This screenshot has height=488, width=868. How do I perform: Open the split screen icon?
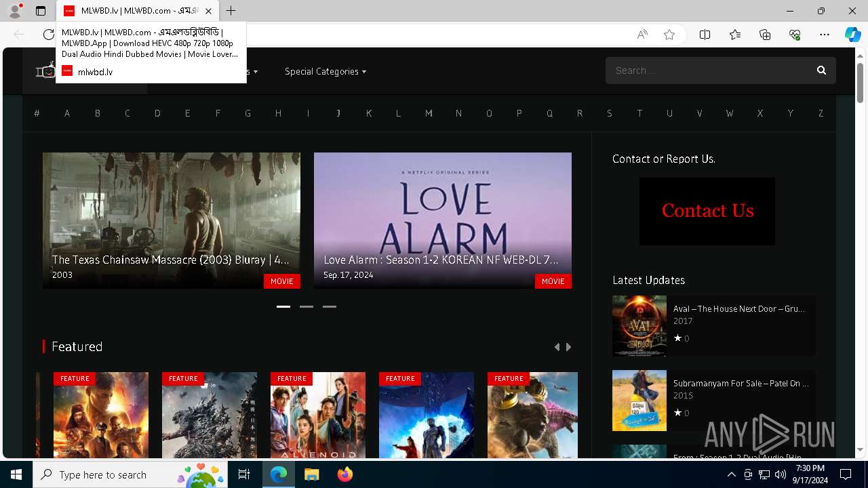(705, 35)
